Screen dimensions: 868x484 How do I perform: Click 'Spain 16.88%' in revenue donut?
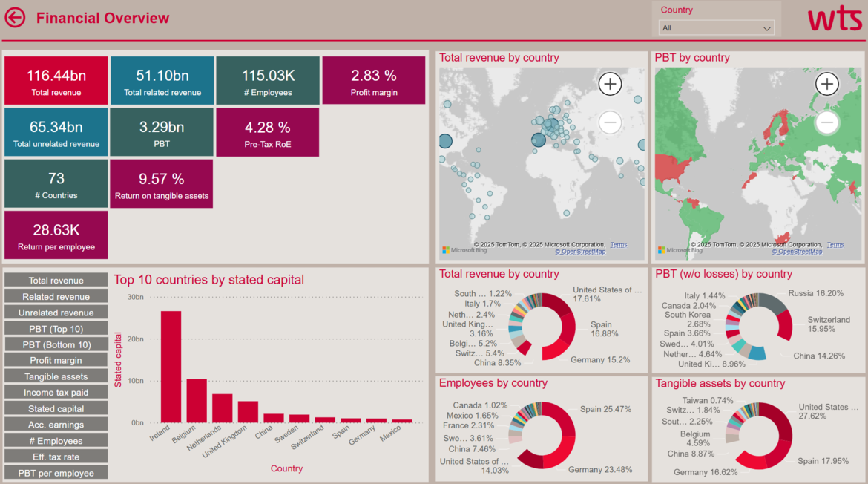click(604, 329)
